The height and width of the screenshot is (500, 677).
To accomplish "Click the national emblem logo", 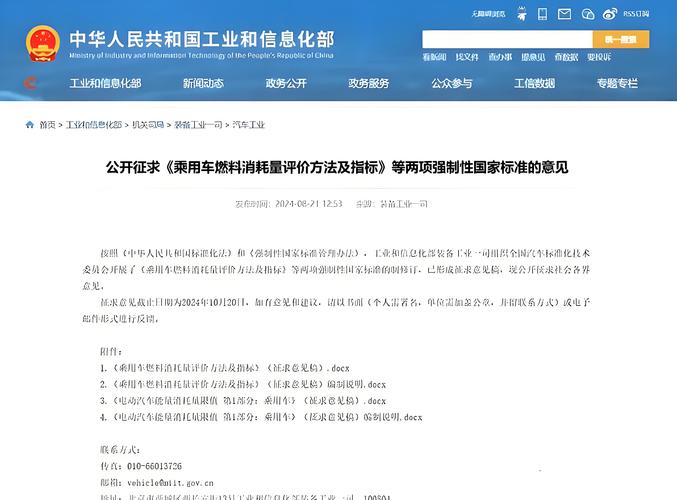I will pyautogui.click(x=43, y=44).
